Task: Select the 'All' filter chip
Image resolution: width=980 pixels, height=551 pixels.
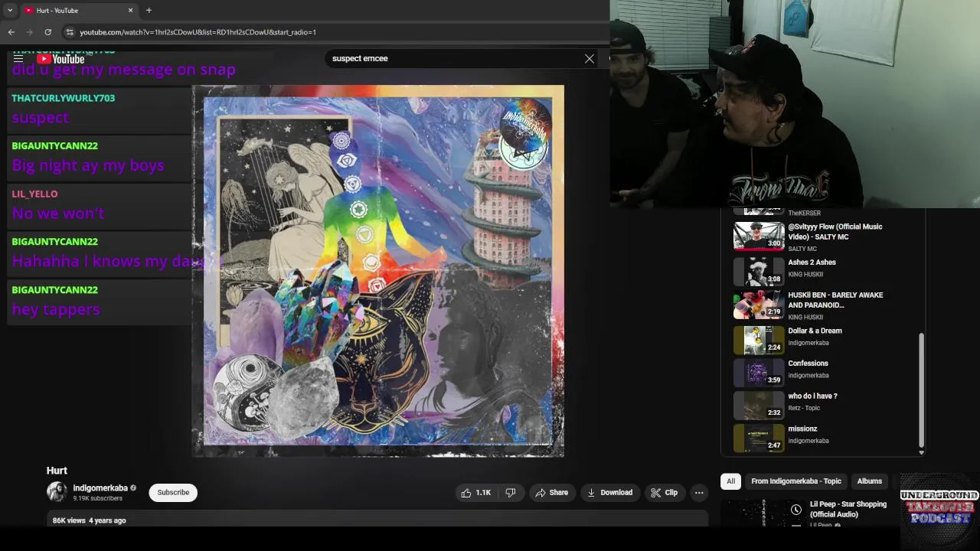Action: [x=730, y=481]
